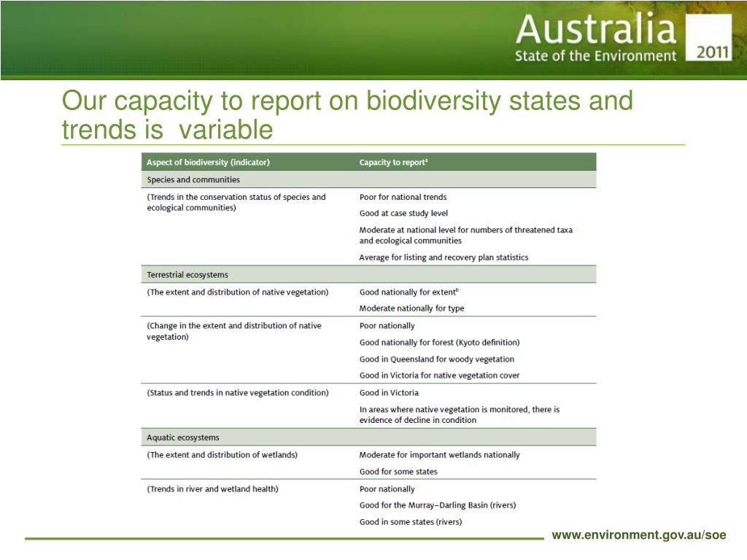
Task: Select the 'Terrestrial ecosystems' section row
Action: coord(368,275)
